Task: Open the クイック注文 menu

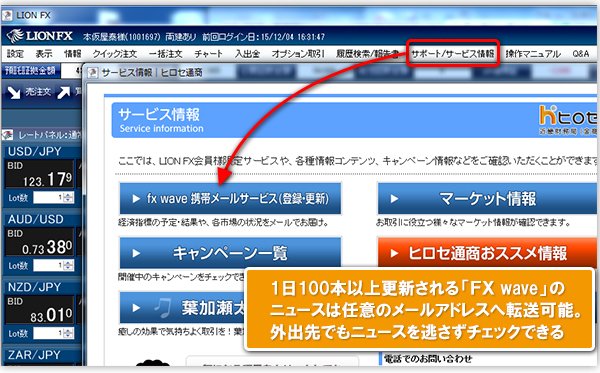Action: [115, 54]
